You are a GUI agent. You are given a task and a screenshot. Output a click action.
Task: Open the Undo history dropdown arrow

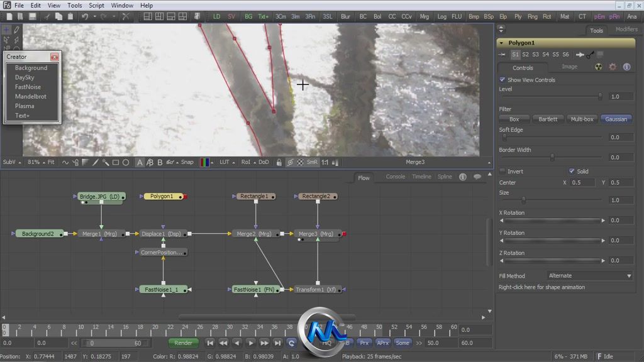point(94,17)
